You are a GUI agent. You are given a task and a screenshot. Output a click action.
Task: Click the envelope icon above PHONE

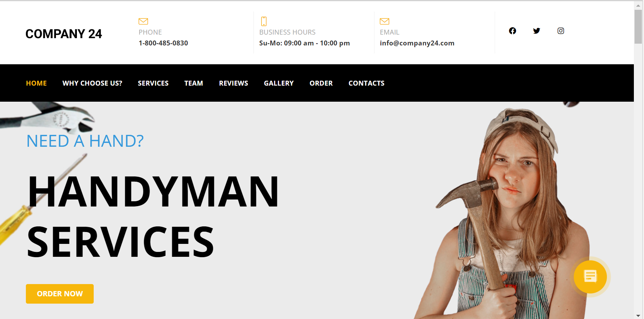[143, 21]
